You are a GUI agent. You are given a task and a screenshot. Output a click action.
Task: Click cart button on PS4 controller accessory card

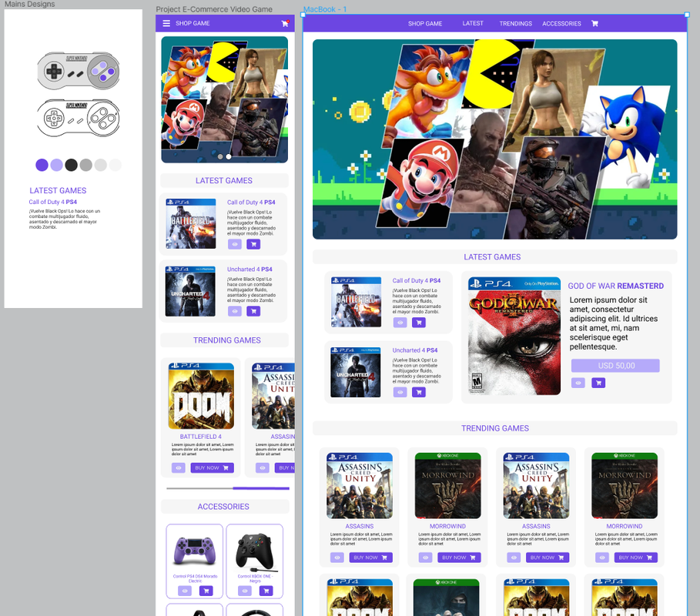(206, 591)
